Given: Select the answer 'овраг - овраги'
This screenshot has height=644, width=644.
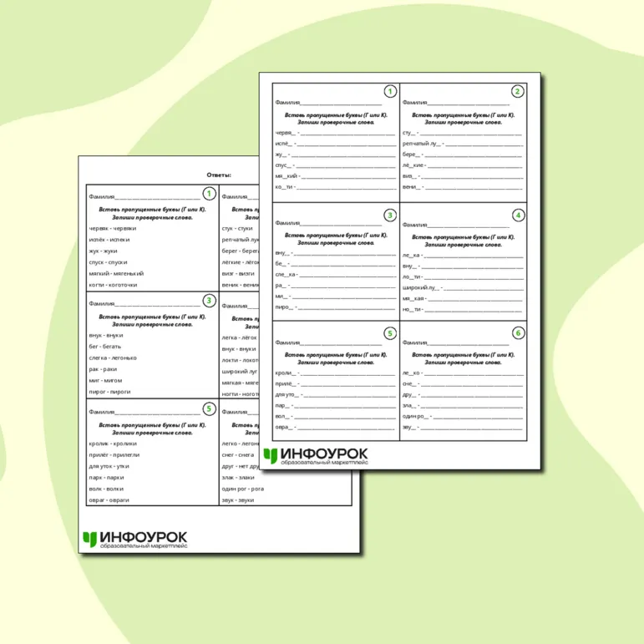Looking at the screenshot, I should click(x=109, y=500).
